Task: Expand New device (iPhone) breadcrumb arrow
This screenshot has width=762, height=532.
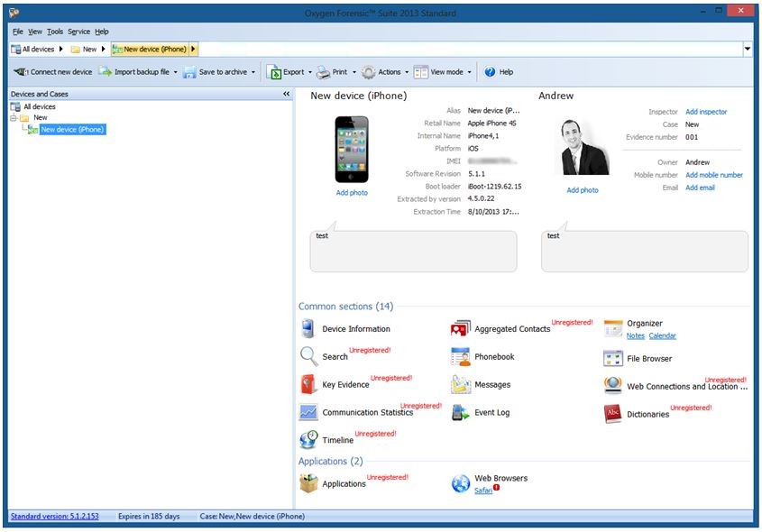Action: click(193, 49)
